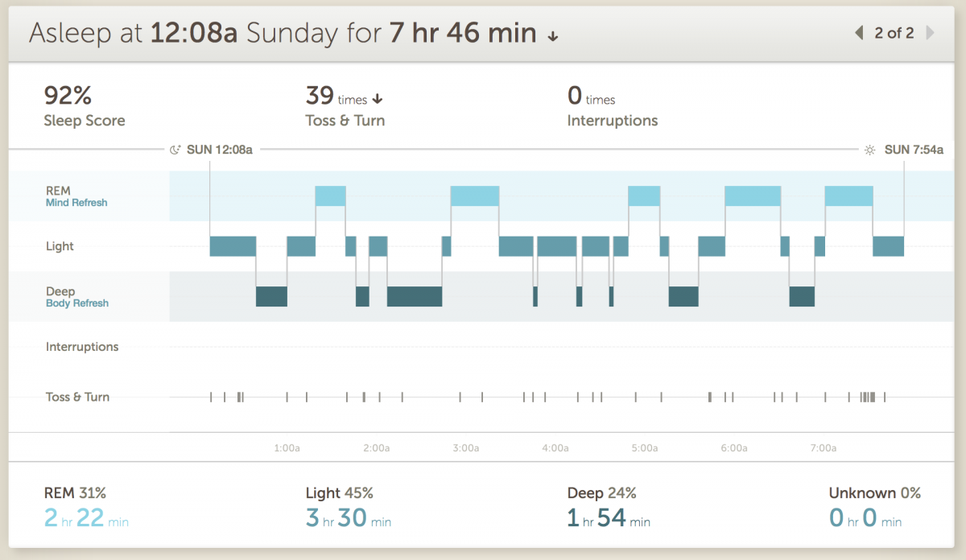Click the first REM block in chart

coord(330,196)
